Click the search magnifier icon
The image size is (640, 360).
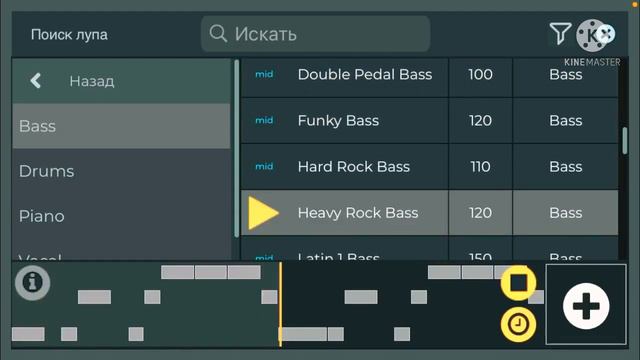218,33
